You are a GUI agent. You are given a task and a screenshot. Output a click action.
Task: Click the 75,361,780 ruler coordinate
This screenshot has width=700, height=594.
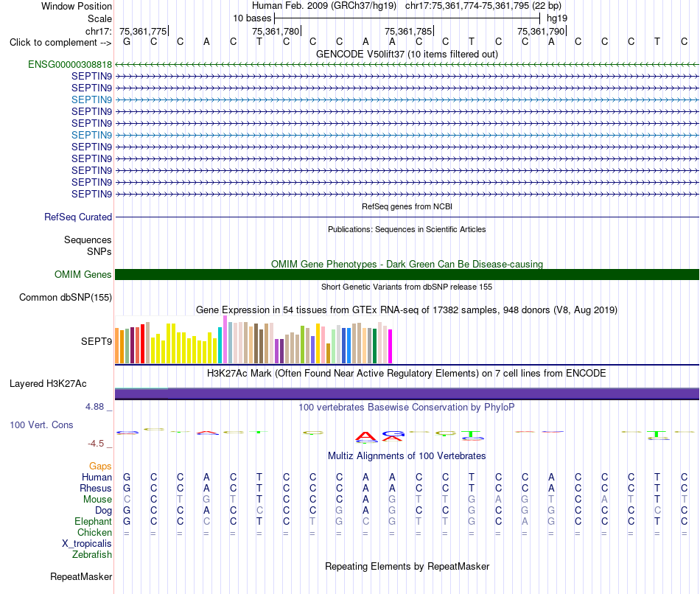coord(276,31)
